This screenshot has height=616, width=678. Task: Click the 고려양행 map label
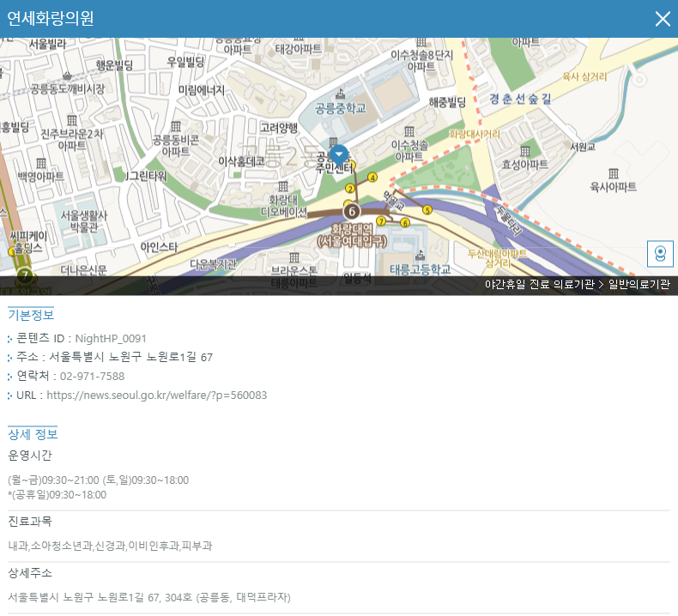point(279,128)
